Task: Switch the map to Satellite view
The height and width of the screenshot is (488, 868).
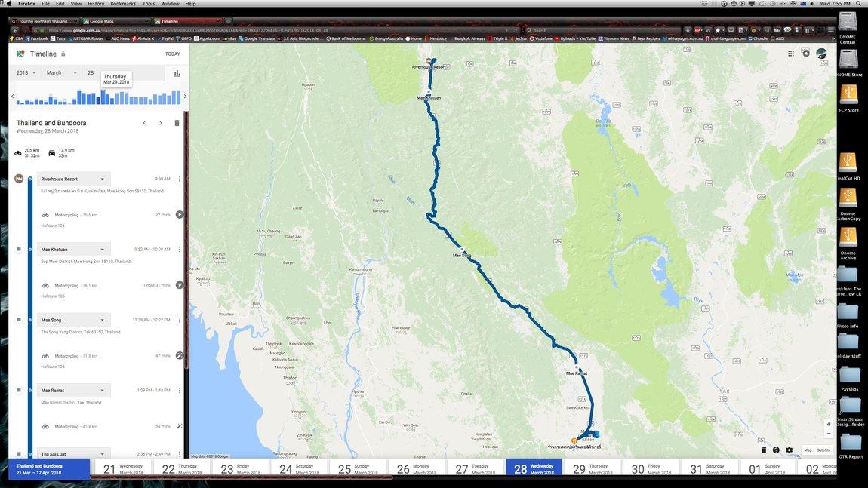Action: tap(823, 450)
